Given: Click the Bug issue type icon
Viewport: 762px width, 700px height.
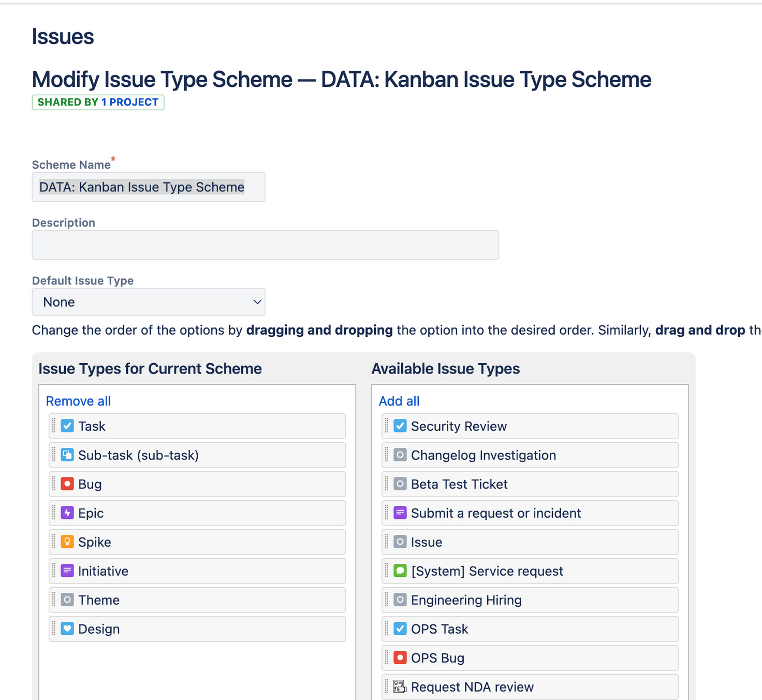Looking at the screenshot, I should (67, 484).
